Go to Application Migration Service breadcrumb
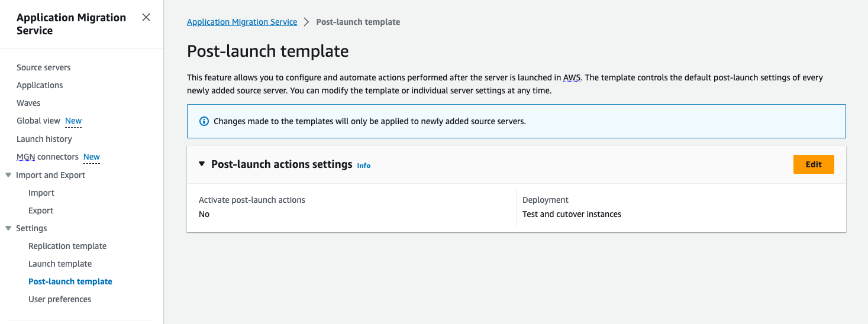 tap(242, 22)
